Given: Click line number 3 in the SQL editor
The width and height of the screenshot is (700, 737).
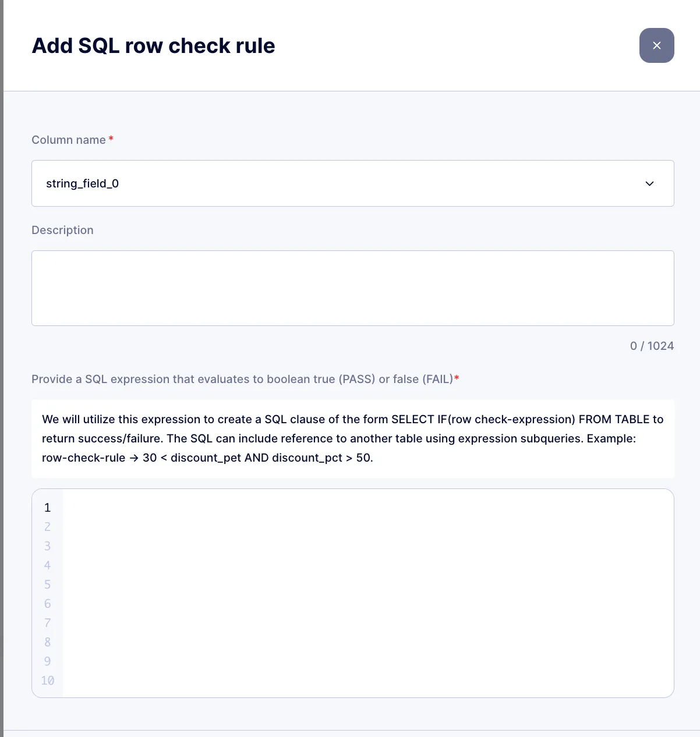Looking at the screenshot, I should (47, 546).
